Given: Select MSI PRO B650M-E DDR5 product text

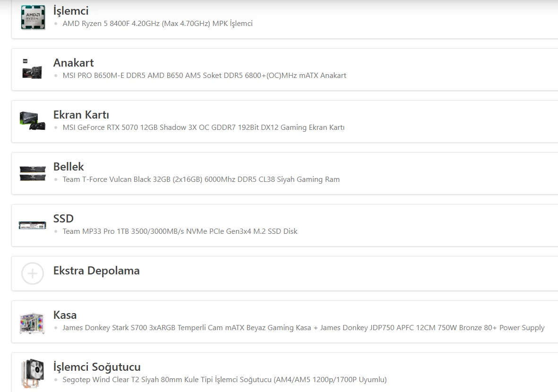Looking at the screenshot, I should [204, 76].
